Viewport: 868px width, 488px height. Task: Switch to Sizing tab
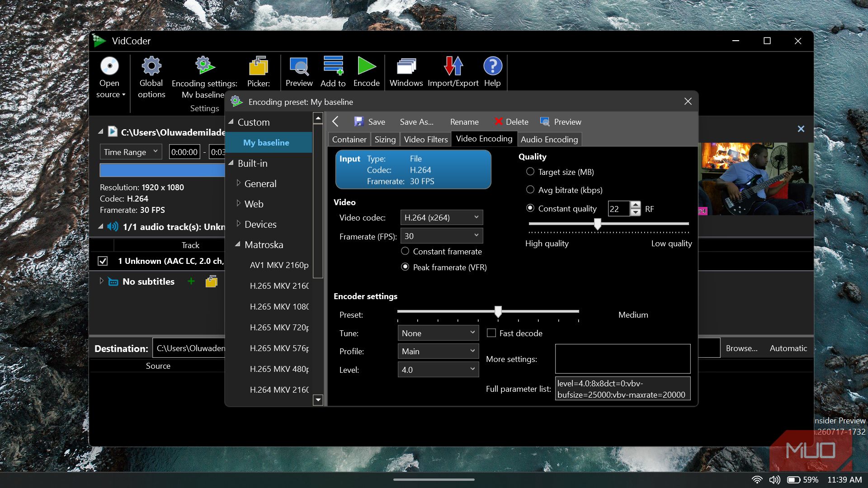click(x=385, y=139)
